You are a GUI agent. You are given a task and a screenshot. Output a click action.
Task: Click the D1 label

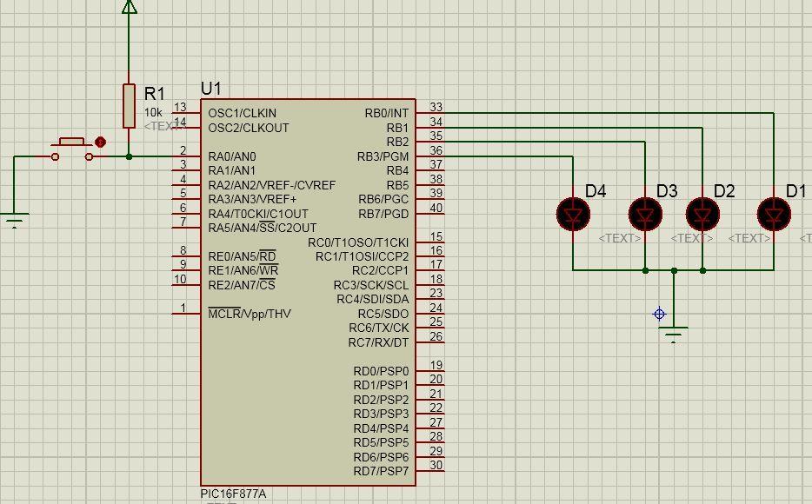pyautogui.click(x=796, y=191)
